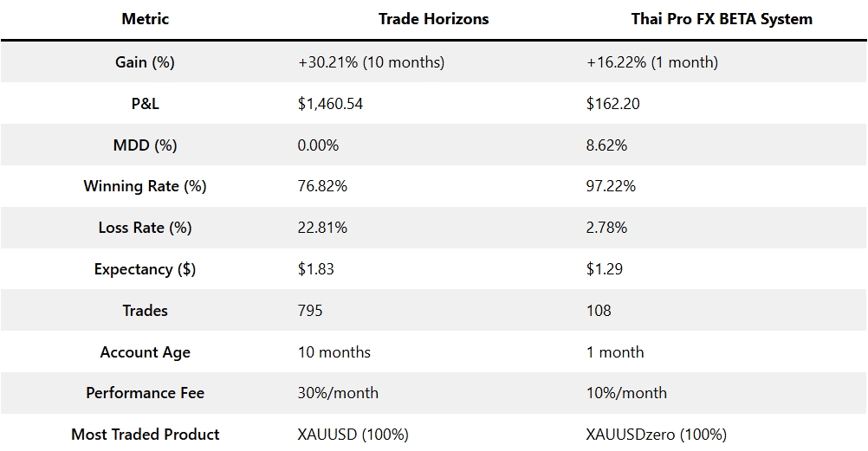Image resolution: width=868 pixels, height=451 pixels.
Task: Select the P&L row label
Action: pyautogui.click(x=146, y=104)
